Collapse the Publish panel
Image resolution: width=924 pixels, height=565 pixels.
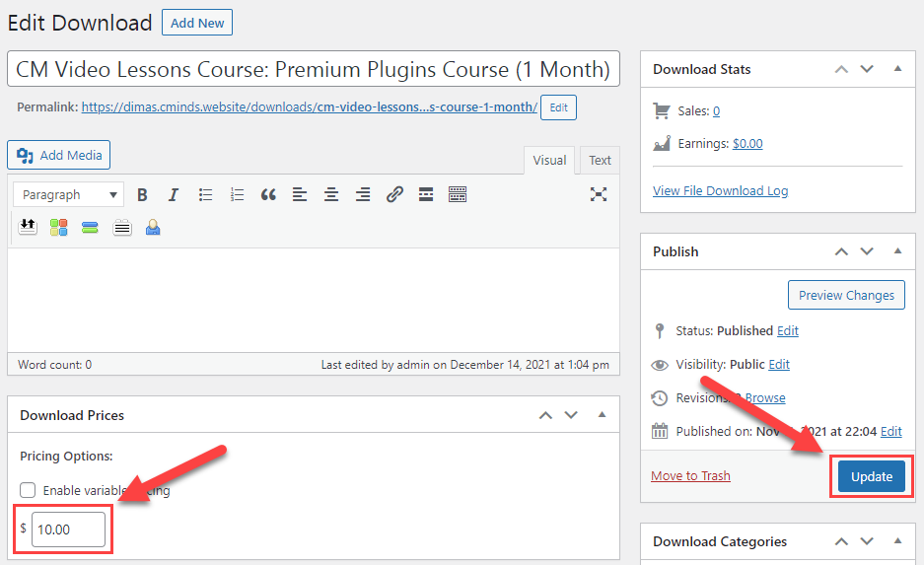pyautogui.click(x=897, y=251)
